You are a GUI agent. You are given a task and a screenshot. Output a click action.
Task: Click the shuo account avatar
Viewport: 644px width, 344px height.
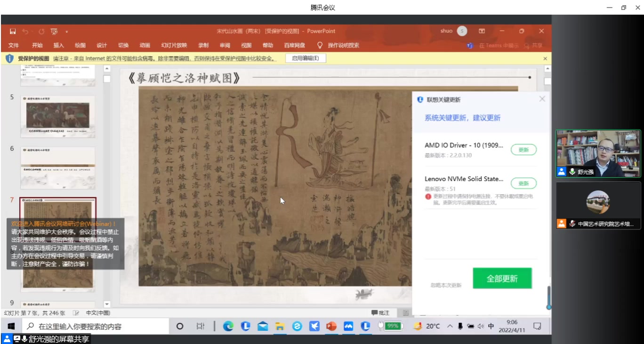[x=462, y=31]
